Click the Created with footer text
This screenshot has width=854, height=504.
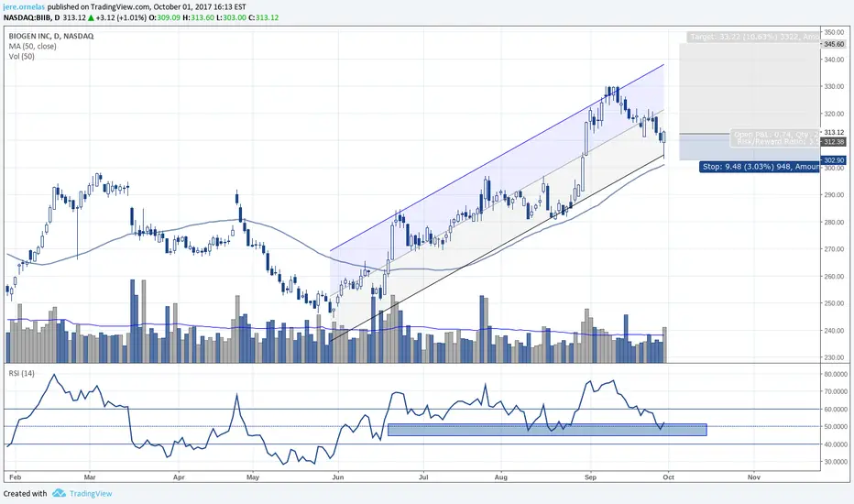(x=25, y=494)
